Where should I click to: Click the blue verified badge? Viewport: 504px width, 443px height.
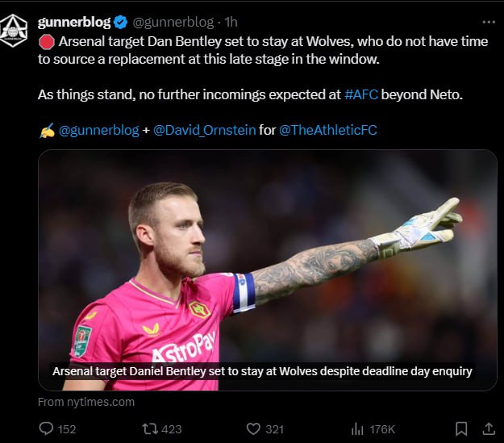click(119, 22)
